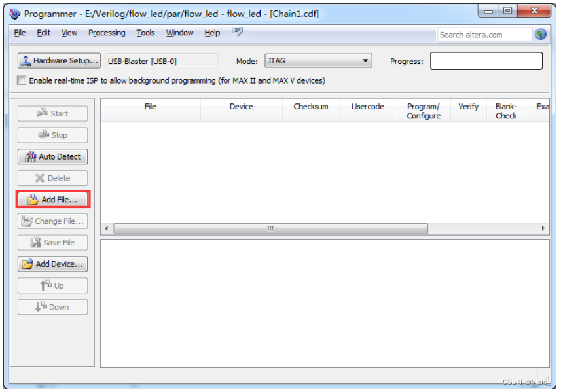Click the Program/Configure column header
The width and height of the screenshot is (561, 392).
click(424, 111)
